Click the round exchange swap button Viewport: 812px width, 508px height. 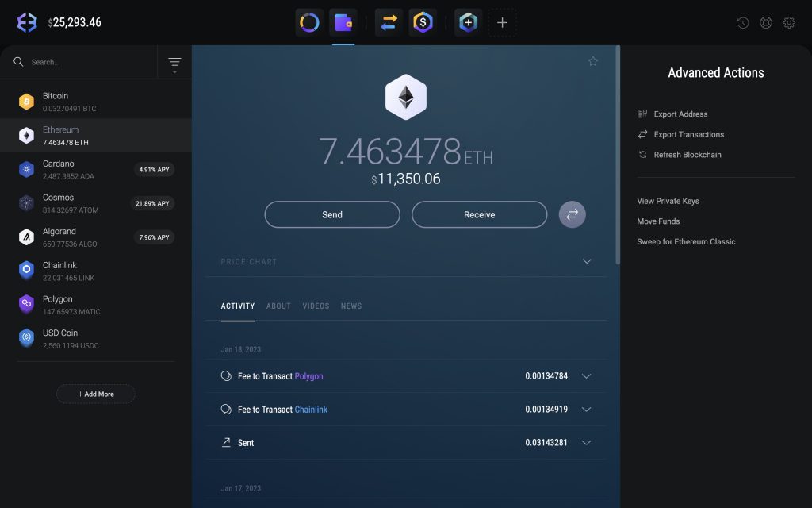click(573, 214)
